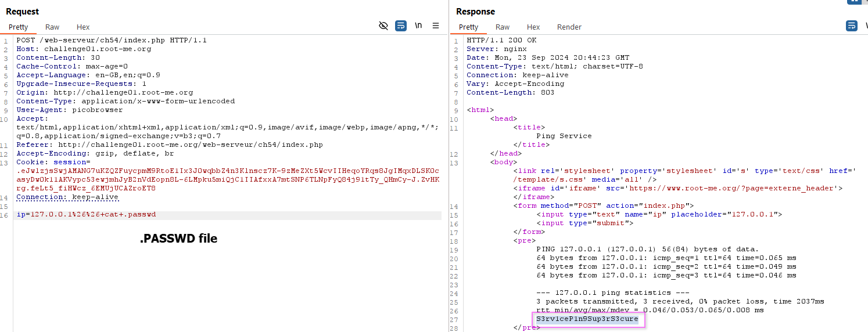The height and width of the screenshot is (332, 868).
Task: Click the input type="text" name="ip" line
Action: click(659, 214)
